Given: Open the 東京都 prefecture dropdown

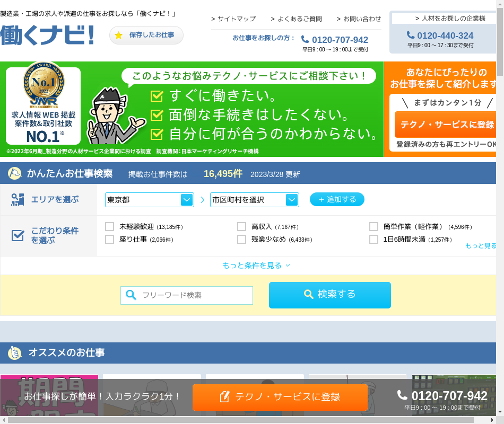Looking at the screenshot, I should tap(150, 200).
